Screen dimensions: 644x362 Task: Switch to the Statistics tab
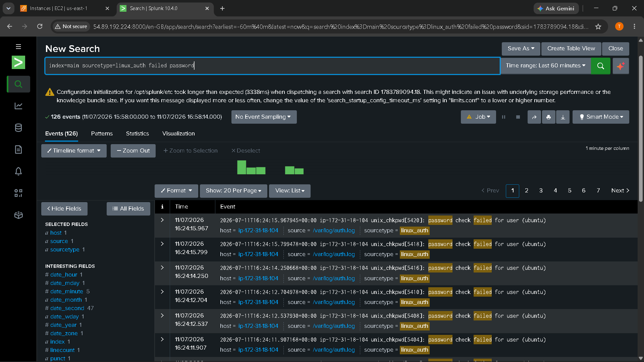(138, 133)
